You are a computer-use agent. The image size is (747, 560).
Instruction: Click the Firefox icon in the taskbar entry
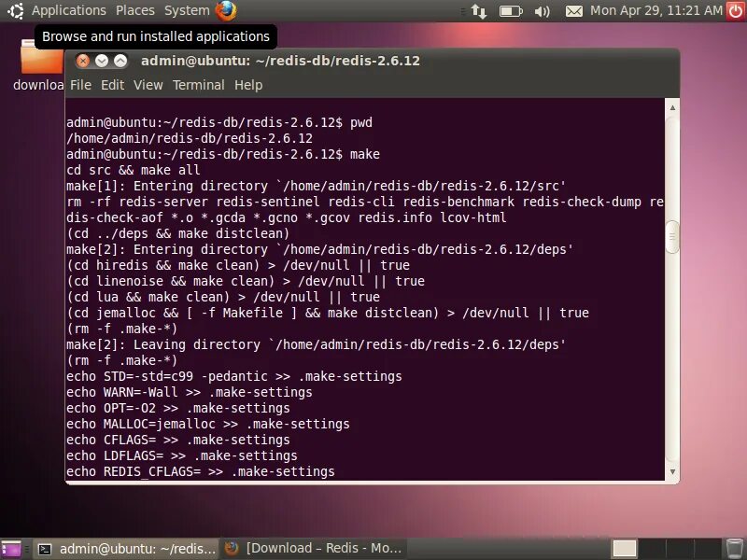pyautogui.click(x=232, y=549)
